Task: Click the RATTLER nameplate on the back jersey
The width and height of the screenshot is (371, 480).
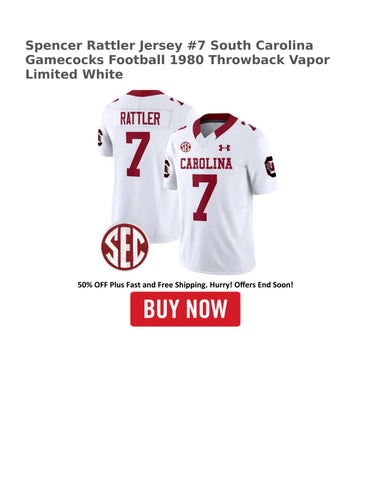Action: pos(140,119)
